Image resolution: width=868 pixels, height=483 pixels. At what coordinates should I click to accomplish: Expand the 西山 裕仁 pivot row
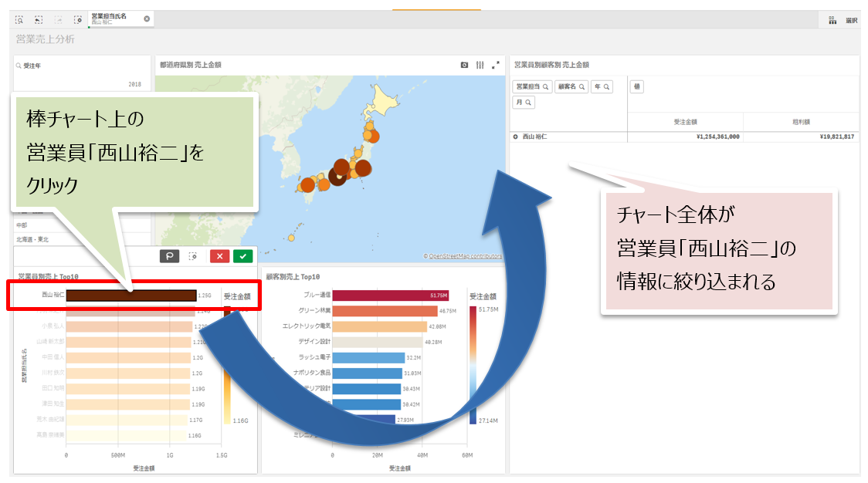coord(515,137)
